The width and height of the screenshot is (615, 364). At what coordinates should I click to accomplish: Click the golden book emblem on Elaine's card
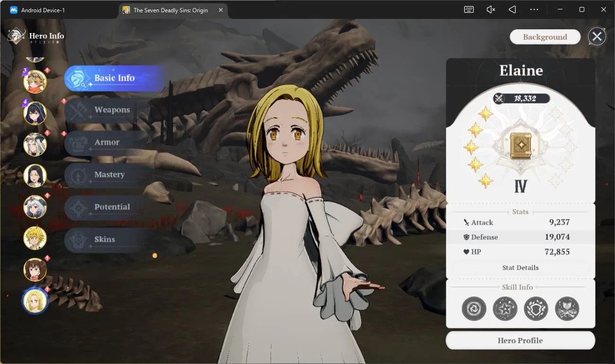click(520, 146)
